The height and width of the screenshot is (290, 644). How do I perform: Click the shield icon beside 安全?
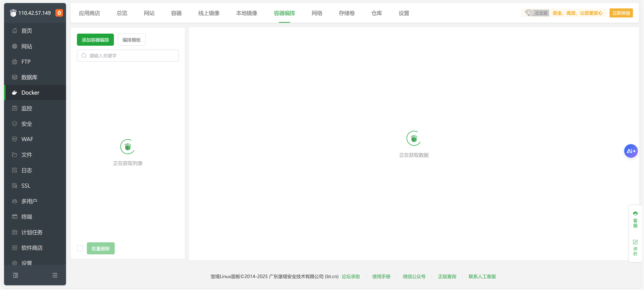tap(14, 123)
